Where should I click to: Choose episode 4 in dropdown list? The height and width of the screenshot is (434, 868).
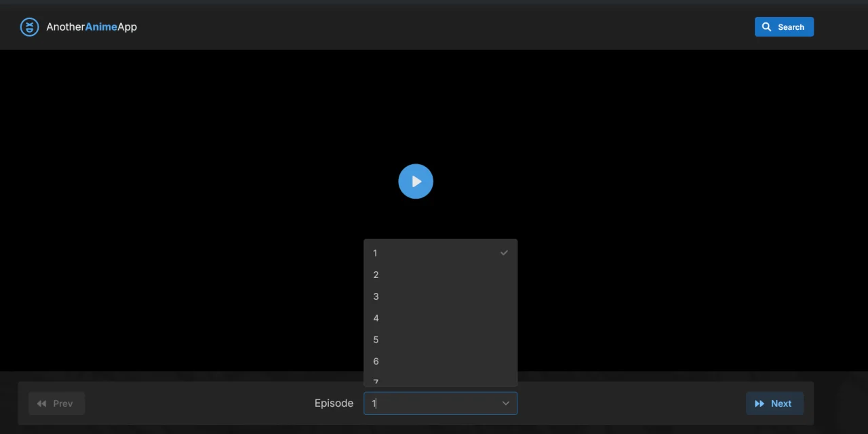[441, 318]
